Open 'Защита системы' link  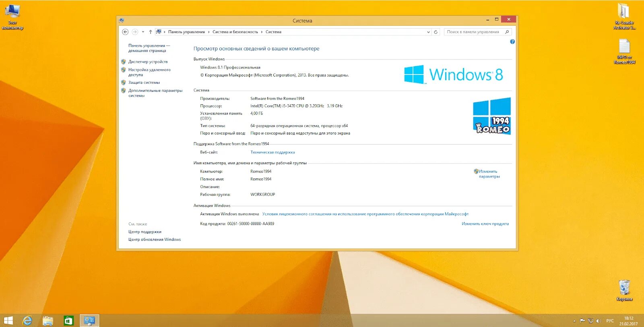[144, 83]
